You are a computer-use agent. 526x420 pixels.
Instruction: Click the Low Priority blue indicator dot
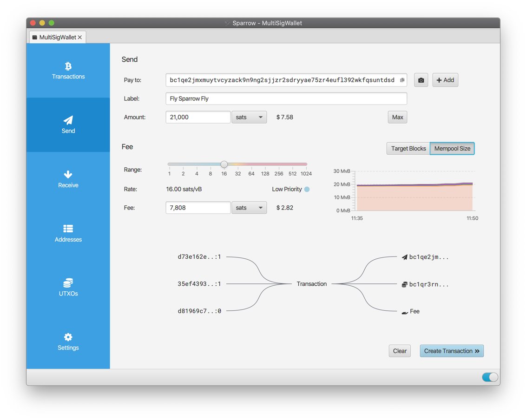click(x=307, y=189)
